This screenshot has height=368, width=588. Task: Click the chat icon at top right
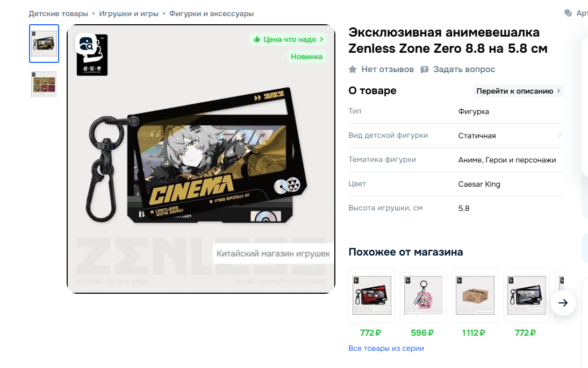(x=568, y=13)
